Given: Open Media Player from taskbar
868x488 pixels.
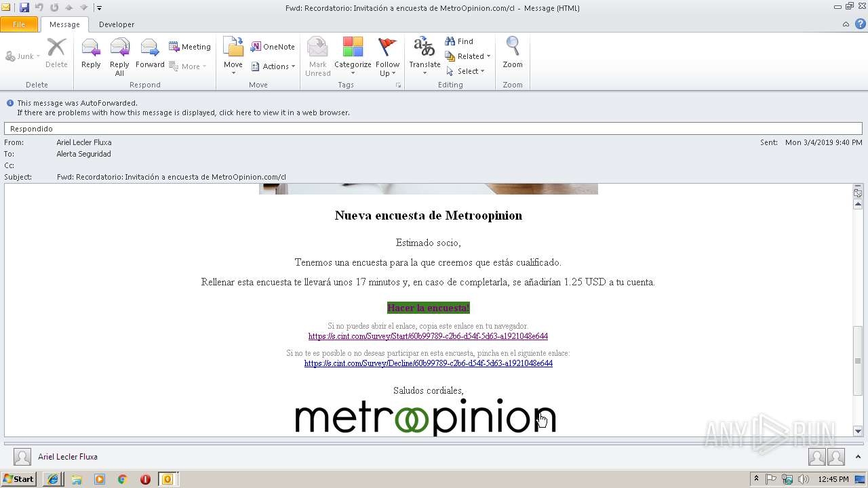Looking at the screenshot, I should (x=100, y=479).
